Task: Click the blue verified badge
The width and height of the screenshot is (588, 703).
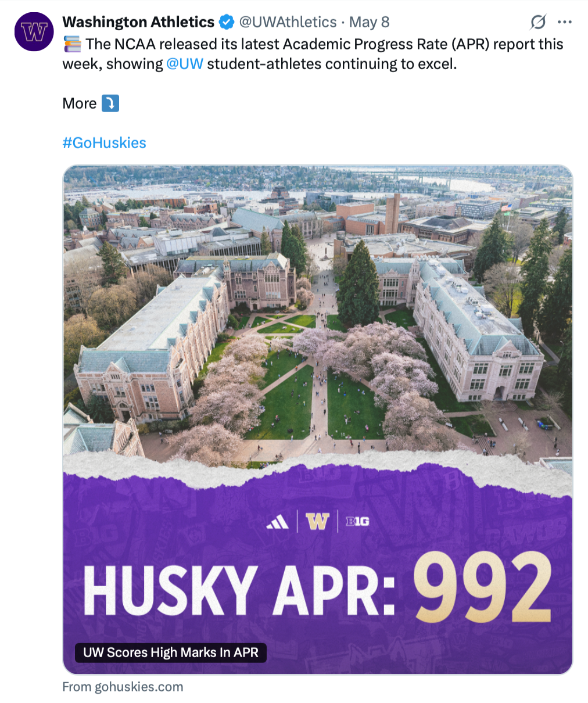Action: [x=227, y=23]
